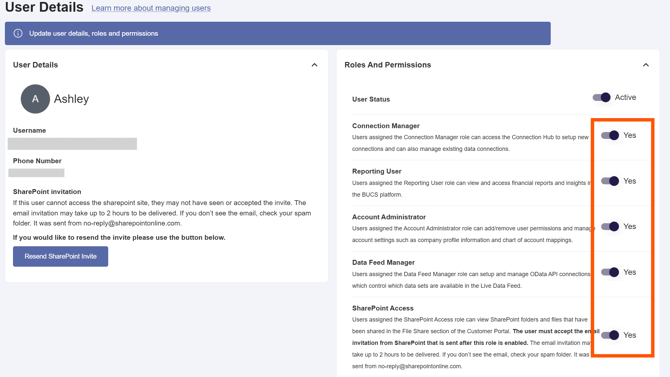The image size is (670, 377).
Task: Click the SharePoint Access role heading
Action: pyautogui.click(x=383, y=308)
